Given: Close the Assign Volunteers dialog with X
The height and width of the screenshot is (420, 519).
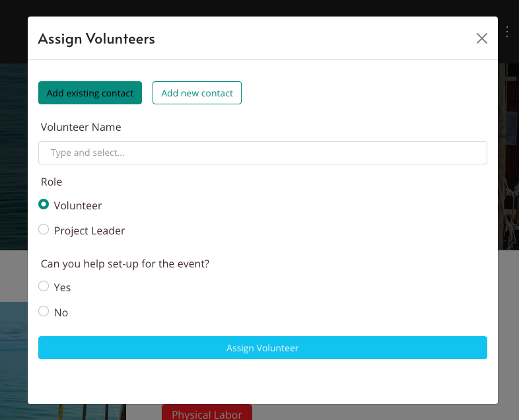Looking at the screenshot, I should point(482,38).
